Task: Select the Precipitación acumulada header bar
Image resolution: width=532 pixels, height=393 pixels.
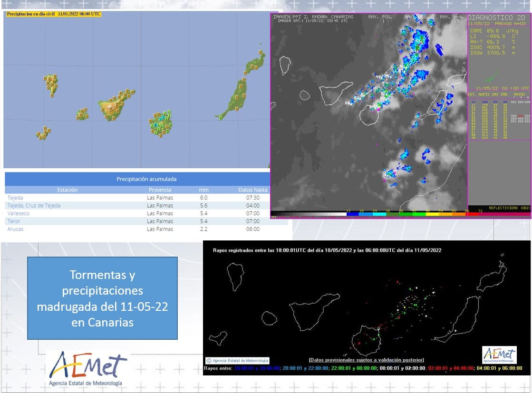Action: (147, 179)
